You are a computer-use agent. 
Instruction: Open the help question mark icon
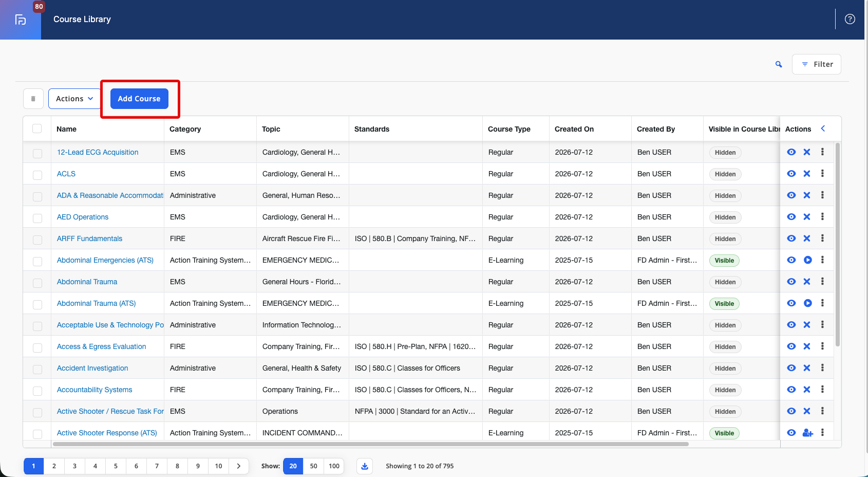click(850, 19)
